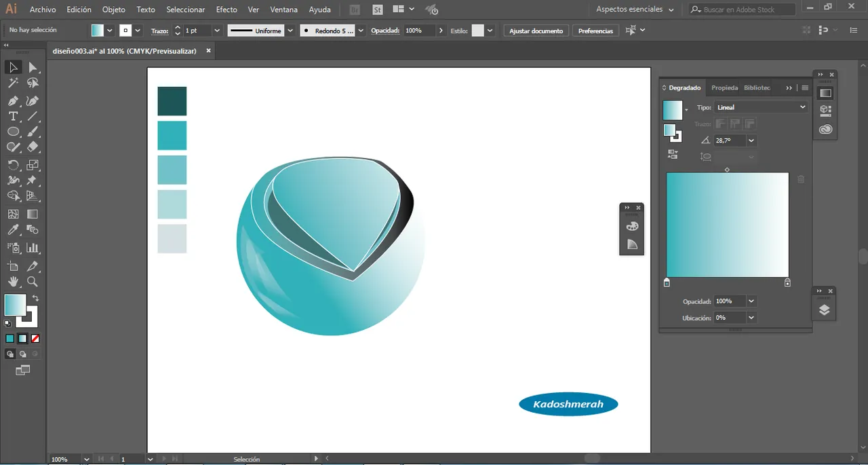Select the Hand tool
The height and width of the screenshot is (465, 868).
13,282
